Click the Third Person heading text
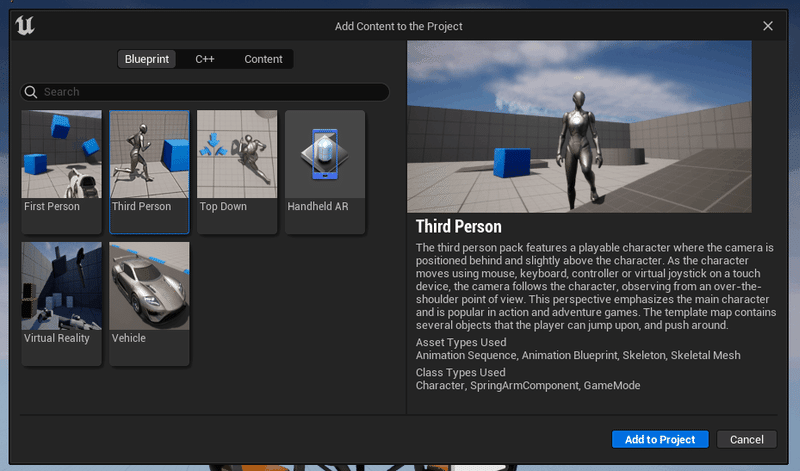This screenshot has height=471, width=800. (x=459, y=227)
